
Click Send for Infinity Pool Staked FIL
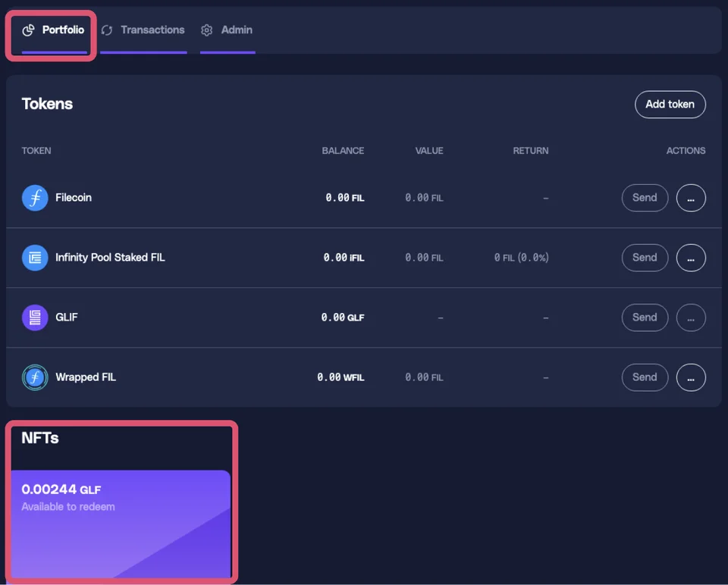(x=645, y=258)
